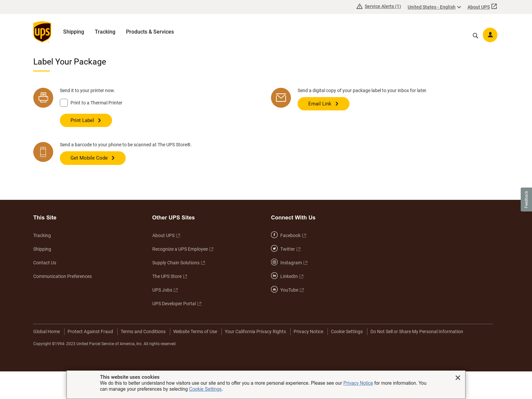Open the Tracking menu

click(105, 32)
